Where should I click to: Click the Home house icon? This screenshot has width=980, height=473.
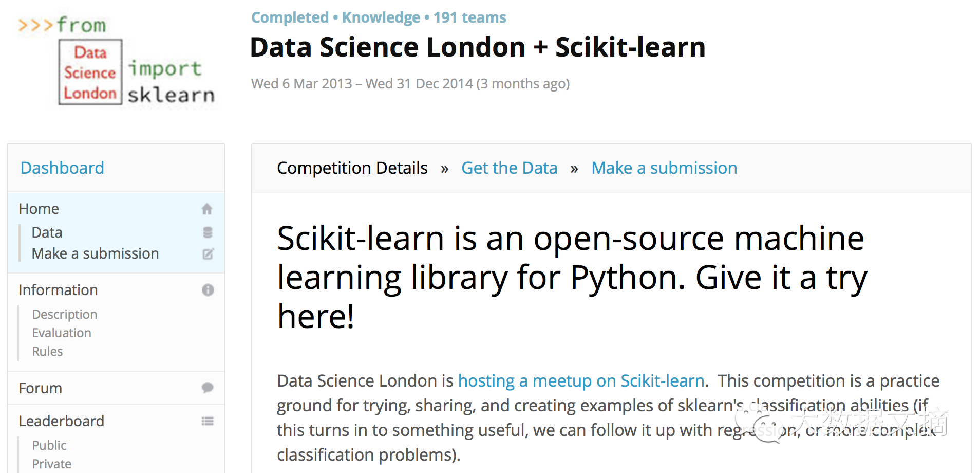pyautogui.click(x=207, y=209)
